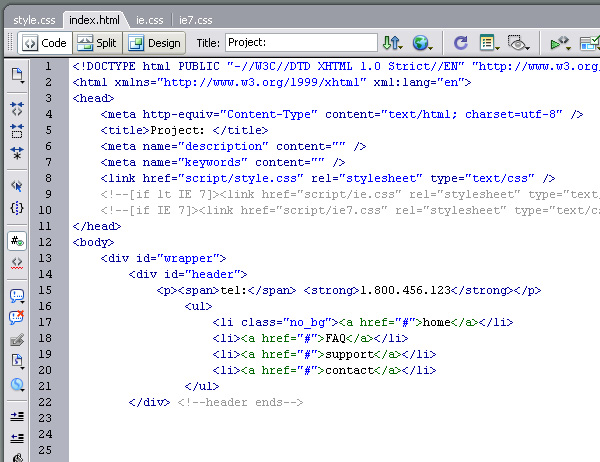Screen dimensions: 600x462
Task: Click the opening <head> tag
Action: point(93,98)
